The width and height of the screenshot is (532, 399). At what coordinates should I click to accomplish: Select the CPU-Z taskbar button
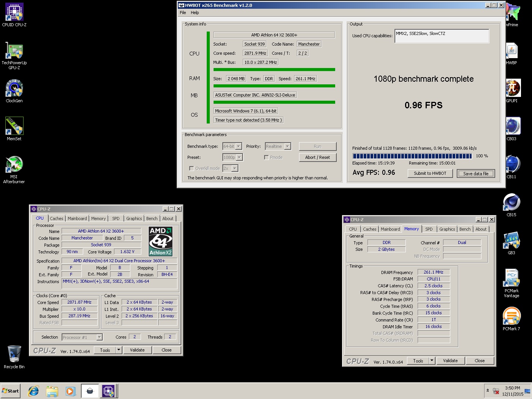pos(108,391)
